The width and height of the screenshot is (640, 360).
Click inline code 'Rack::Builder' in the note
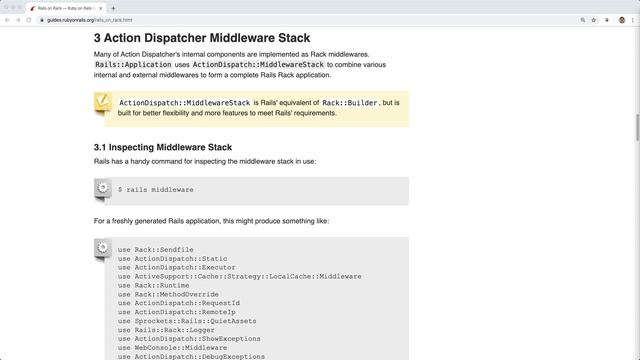point(350,103)
